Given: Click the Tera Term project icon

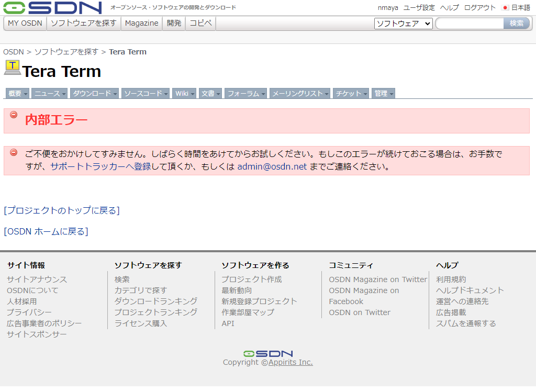Looking at the screenshot, I should coord(12,68).
